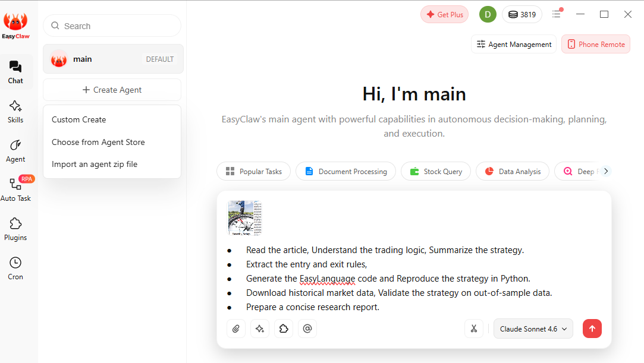644x363 pixels.
Task: Click the puzzle plugin icon in input toolbar
Action: click(284, 329)
